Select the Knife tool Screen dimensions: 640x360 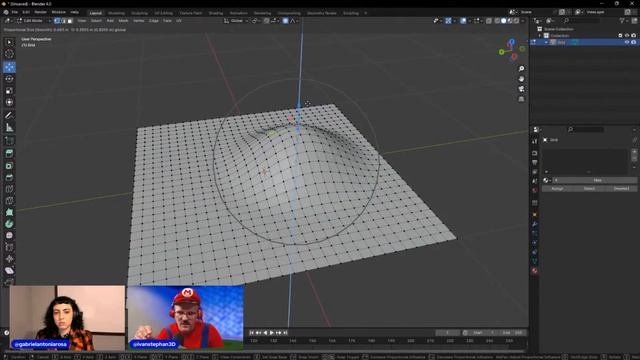click(9, 200)
